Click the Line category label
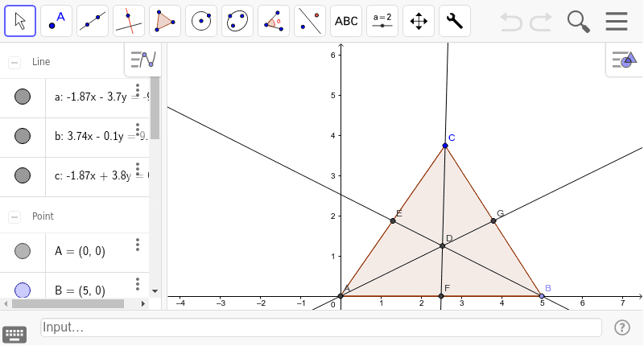The height and width of the screenshot is (346, 644). 41,62
